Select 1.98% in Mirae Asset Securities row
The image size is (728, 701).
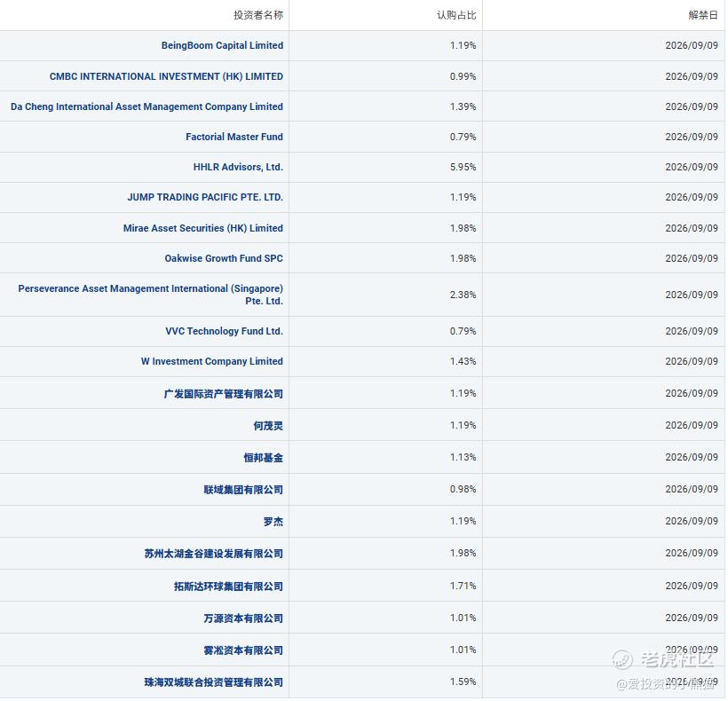[x=463, y=228]
